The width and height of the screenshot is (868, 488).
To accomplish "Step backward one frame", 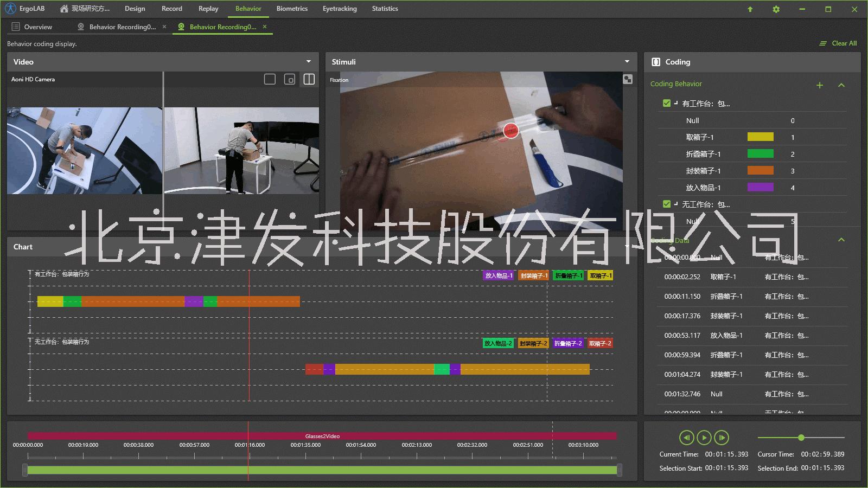I will (686, 438).
